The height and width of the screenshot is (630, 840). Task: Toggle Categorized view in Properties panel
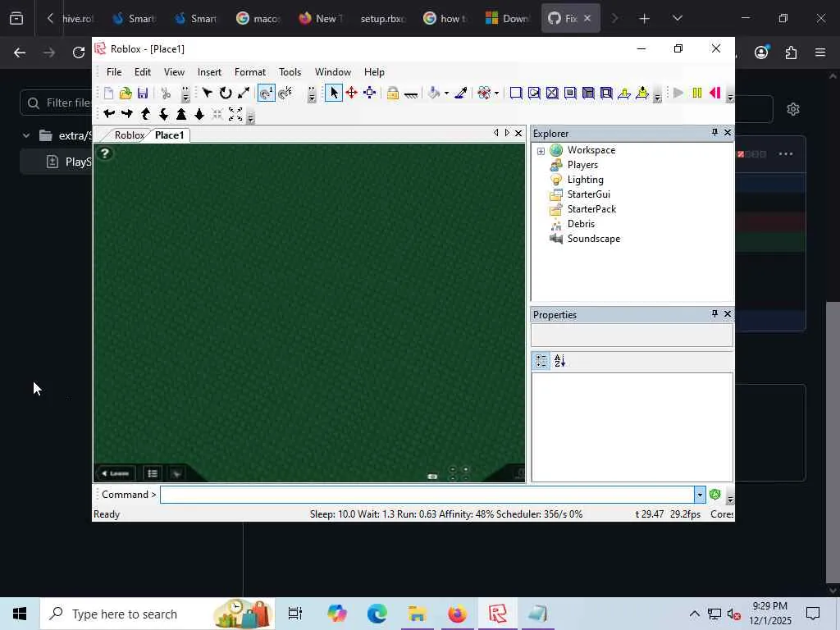coord(541,361)
